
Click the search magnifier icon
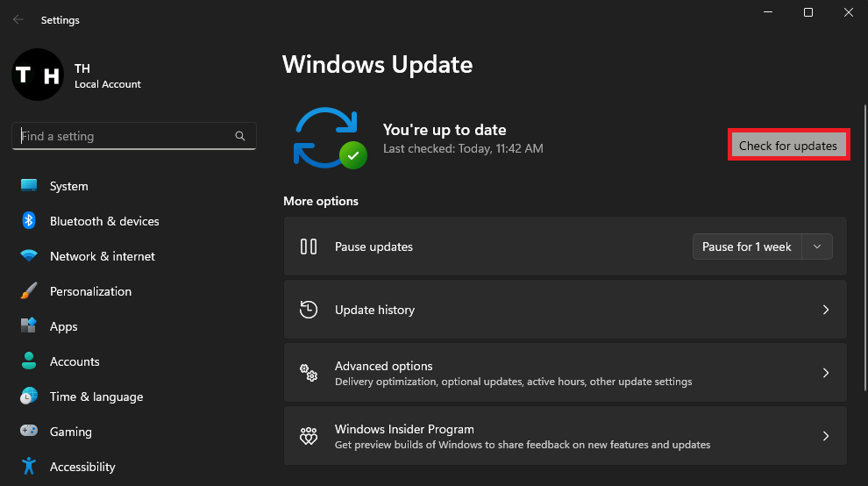click(239, 136)
